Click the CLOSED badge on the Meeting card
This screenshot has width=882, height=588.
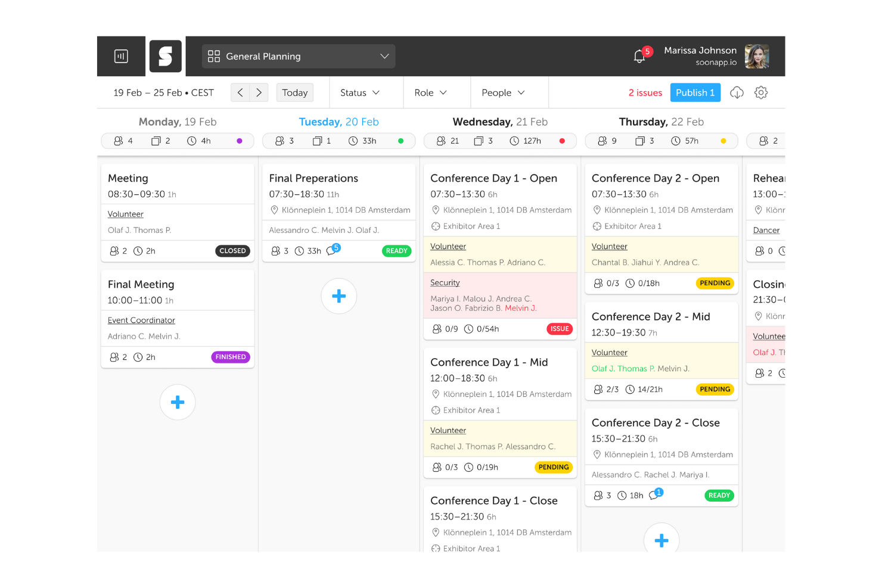[x=232, y=251]
